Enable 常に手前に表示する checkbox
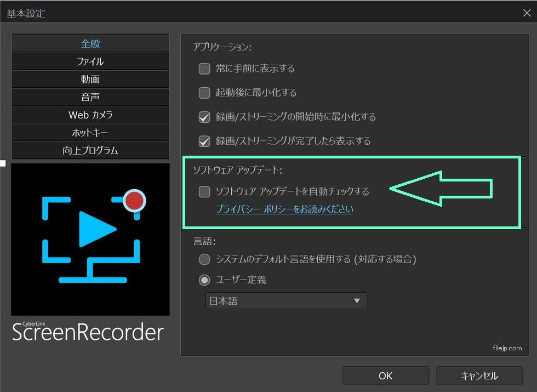 click(x=204, y=69)
